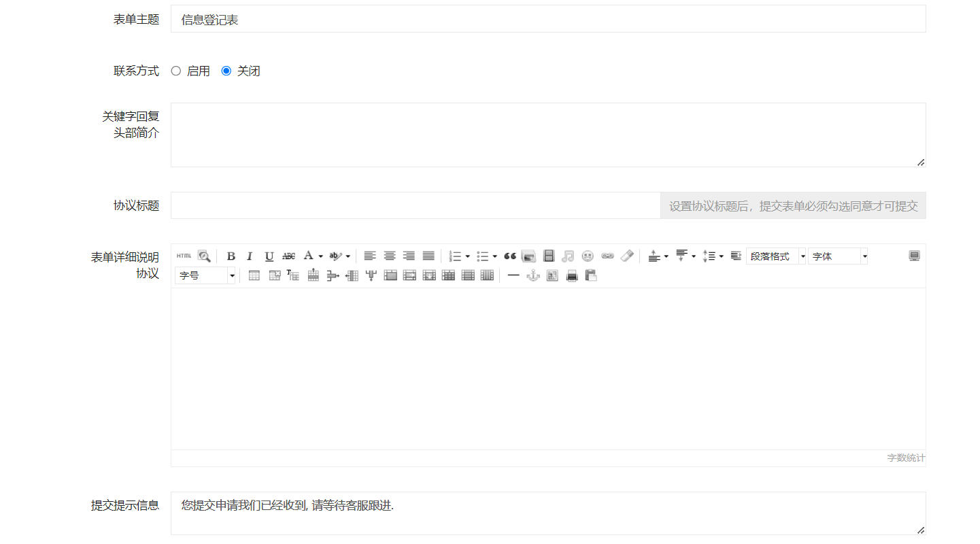Screen dimensions: 980x544
Task: Toggle italic formatting
Action: pyautogui.click(x=250, y=256)
